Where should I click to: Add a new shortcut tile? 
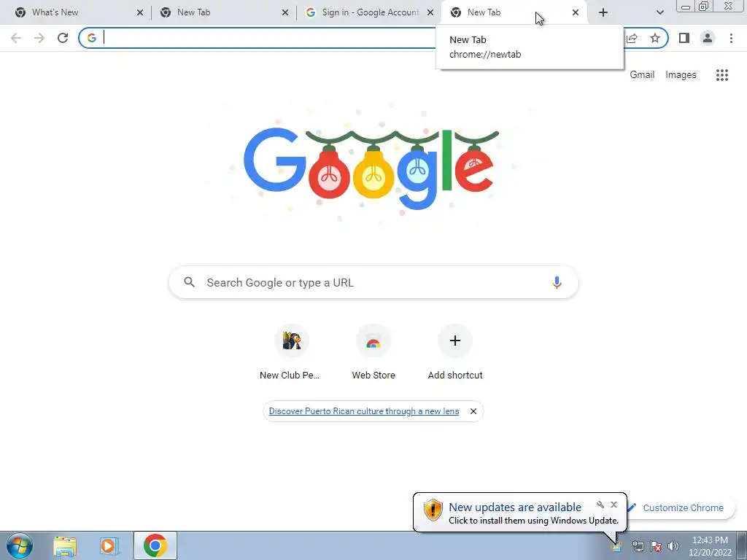pos(455,352)
